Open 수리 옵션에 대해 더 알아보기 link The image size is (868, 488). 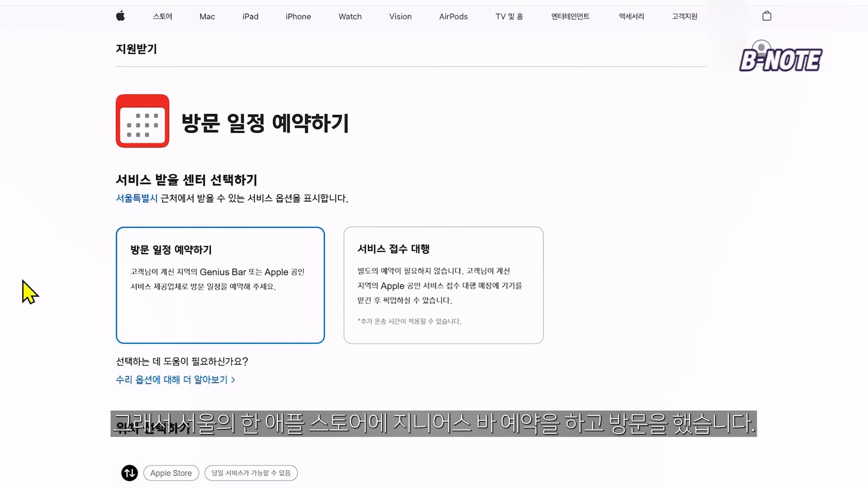pyautogui.click(x=175, y=380)
